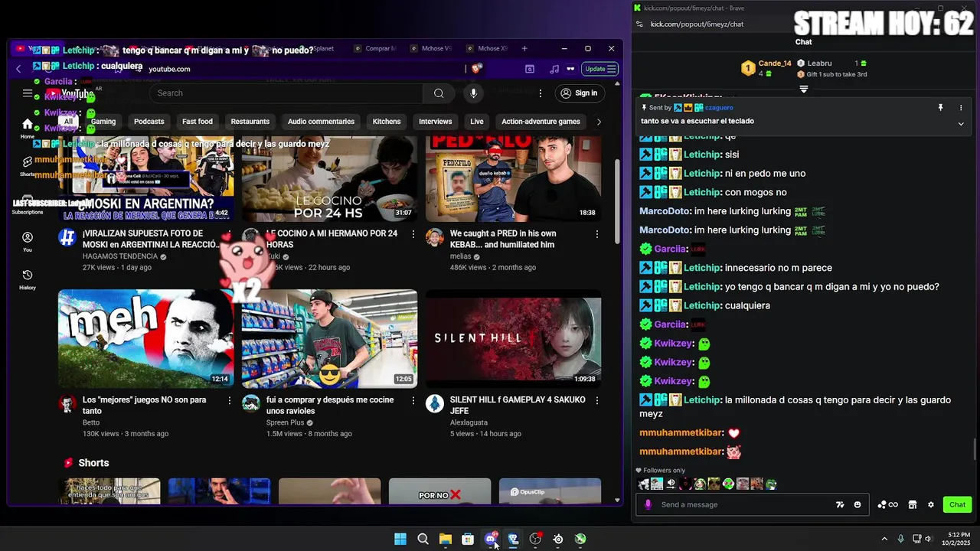Go to History in YouTube sidebar

coord(28,280)
